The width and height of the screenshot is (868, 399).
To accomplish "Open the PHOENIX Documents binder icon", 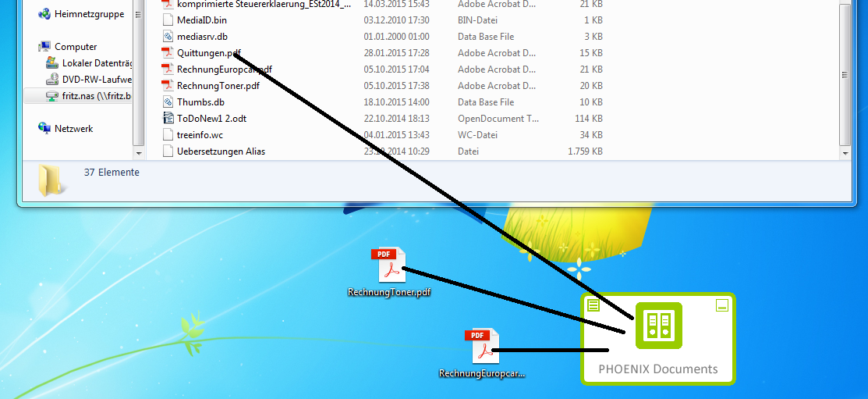I will pos(658,326).
